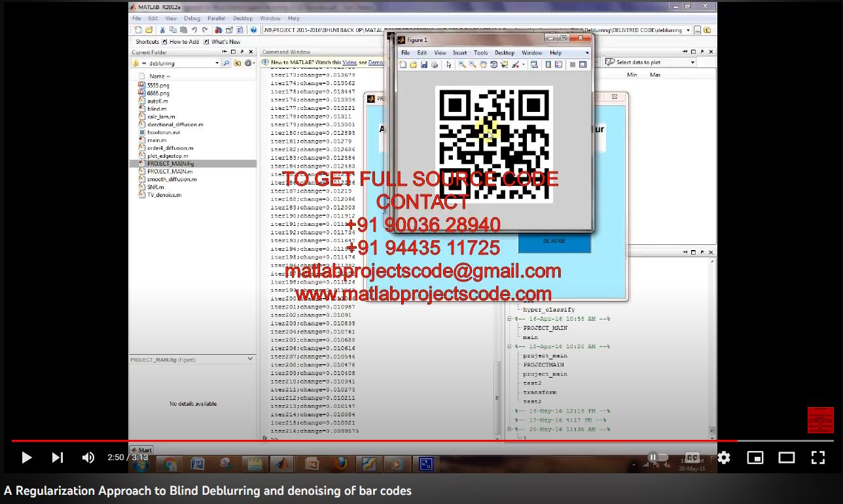This screenshot has width=843, height=504.
Task: Click Open File icon in MATLAB toolbar
Action: (149, 30)
